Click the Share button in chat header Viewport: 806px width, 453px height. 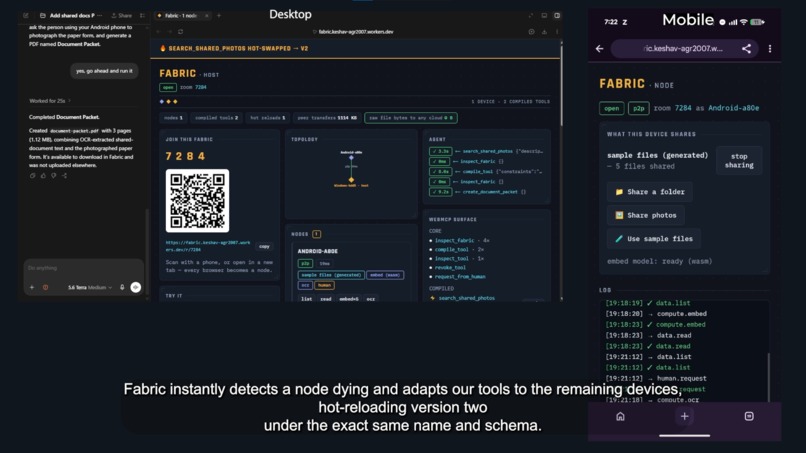coord(122,15)
